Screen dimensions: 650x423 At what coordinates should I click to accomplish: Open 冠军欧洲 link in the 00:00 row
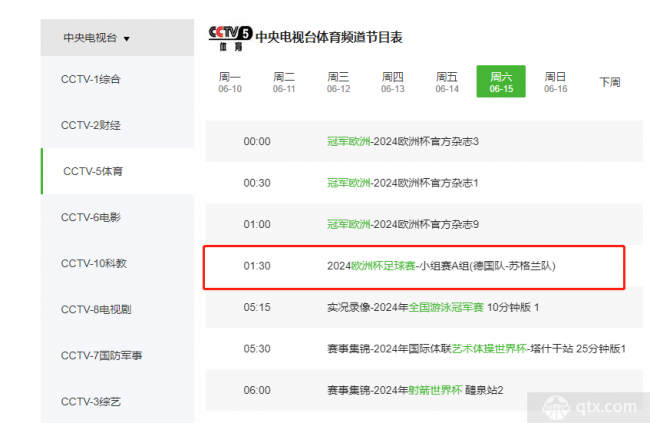coord(349,141)
